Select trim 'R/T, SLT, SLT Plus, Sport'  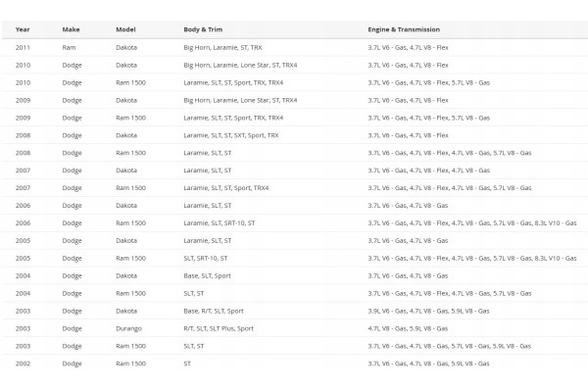tap(219, 328)
